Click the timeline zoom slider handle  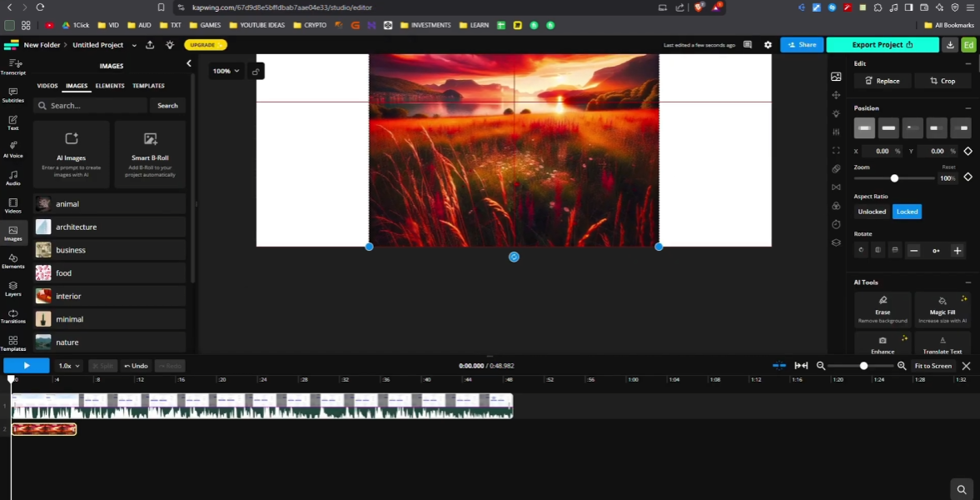(x=863, y=366)
